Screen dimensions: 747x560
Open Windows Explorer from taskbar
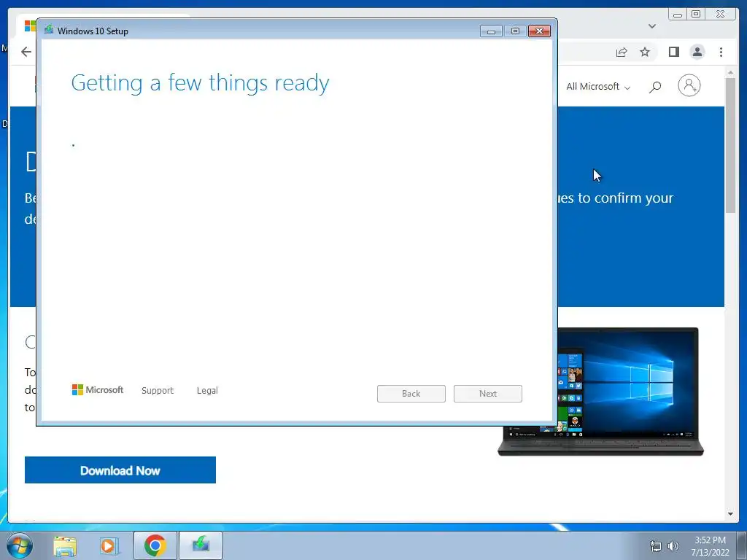(x=65, y=545)
